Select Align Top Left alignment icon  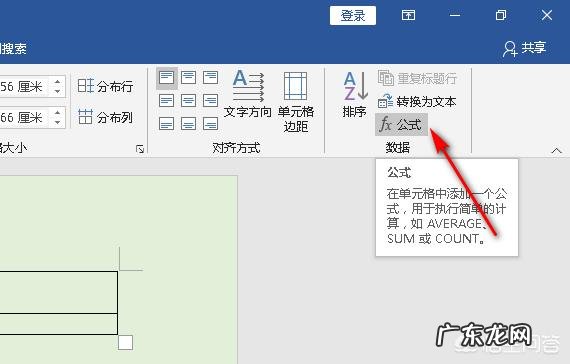166,78
